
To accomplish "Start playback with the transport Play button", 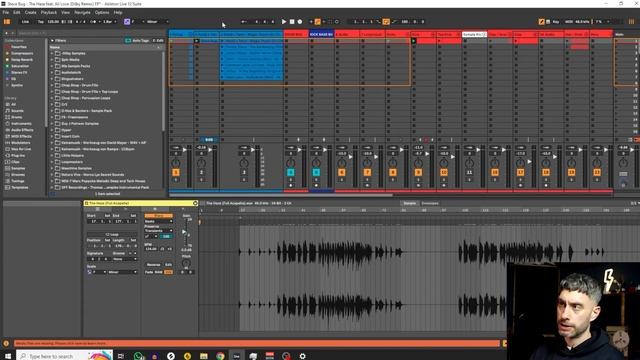I will [284, 22].
